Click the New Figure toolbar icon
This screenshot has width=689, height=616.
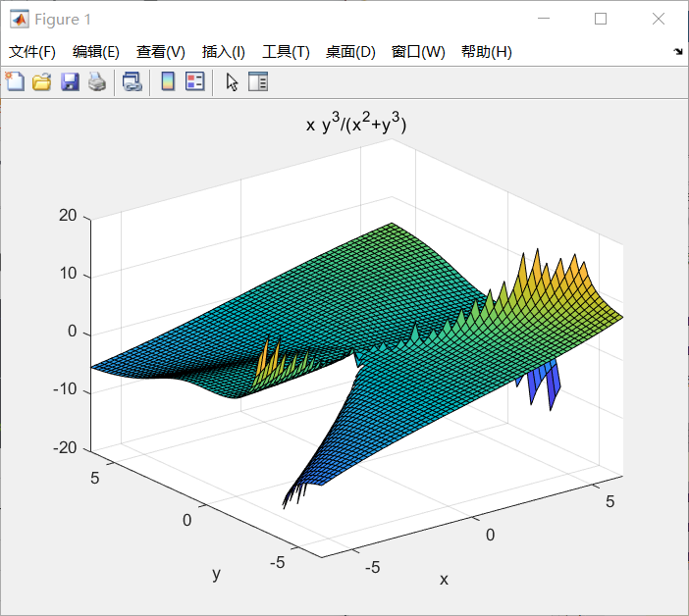pyautogui.click(x=15, y=81)
